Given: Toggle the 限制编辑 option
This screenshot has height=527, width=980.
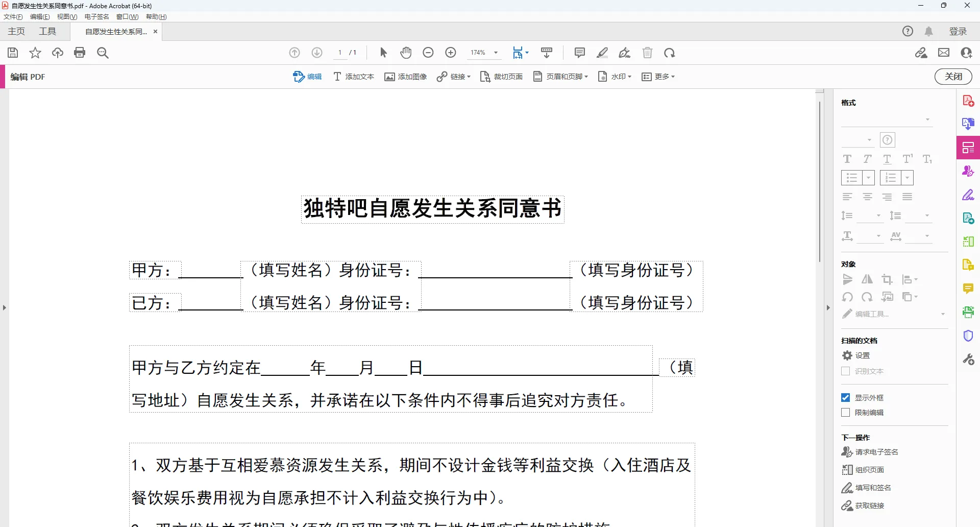Looking at the screenshot, I should [x=846, y=413].
